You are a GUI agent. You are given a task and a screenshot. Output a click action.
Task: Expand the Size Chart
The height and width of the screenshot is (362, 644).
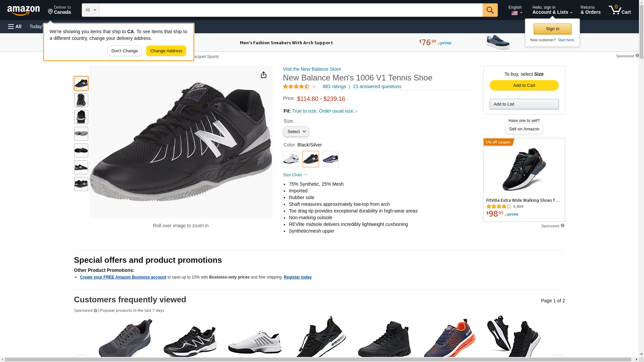(295, 175)
